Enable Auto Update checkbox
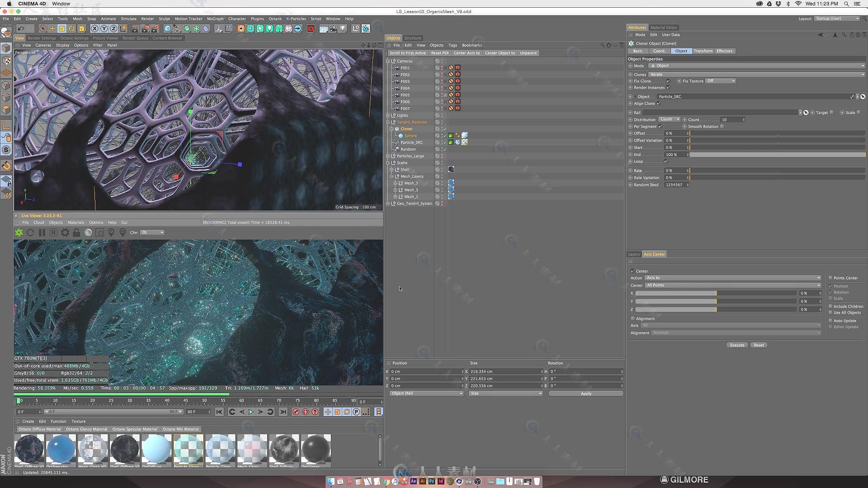 click(x=830, y=320)
